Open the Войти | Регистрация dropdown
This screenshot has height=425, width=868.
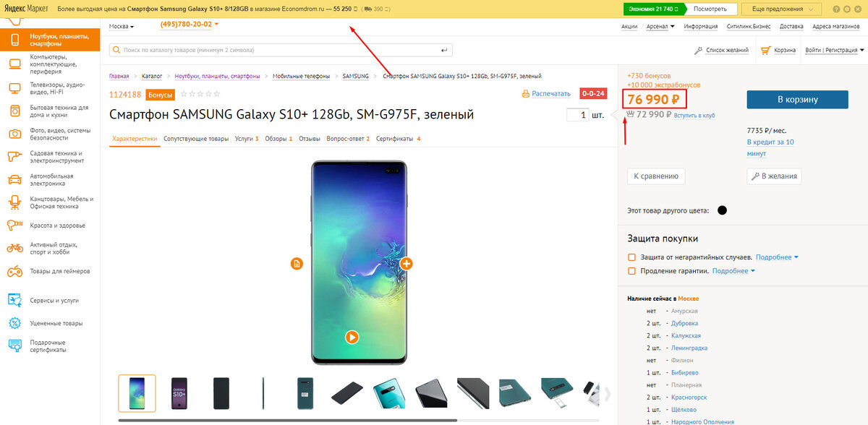[x=834, y=50]
